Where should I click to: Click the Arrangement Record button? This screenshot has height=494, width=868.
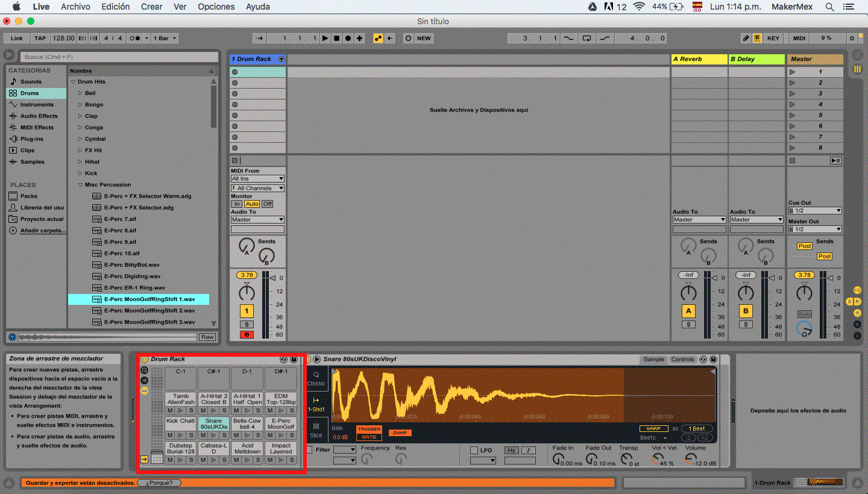[348, 38]
